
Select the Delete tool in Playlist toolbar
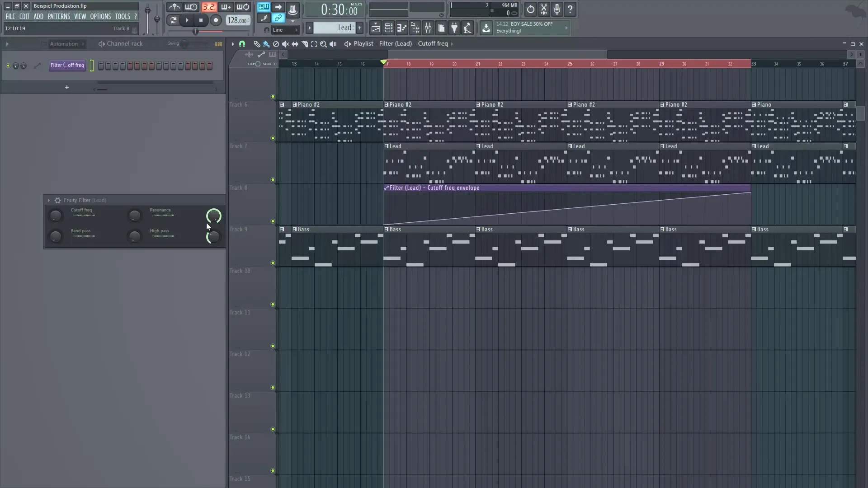(x=276, y=44)
